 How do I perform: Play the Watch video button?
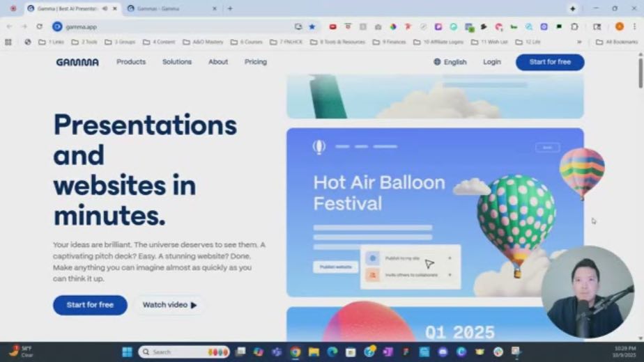coord(169,305)
